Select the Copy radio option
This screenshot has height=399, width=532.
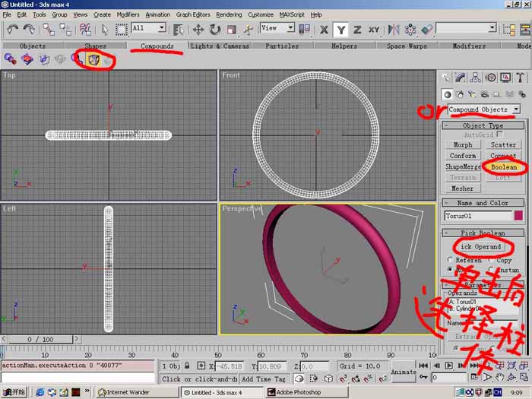click(491, 260)
